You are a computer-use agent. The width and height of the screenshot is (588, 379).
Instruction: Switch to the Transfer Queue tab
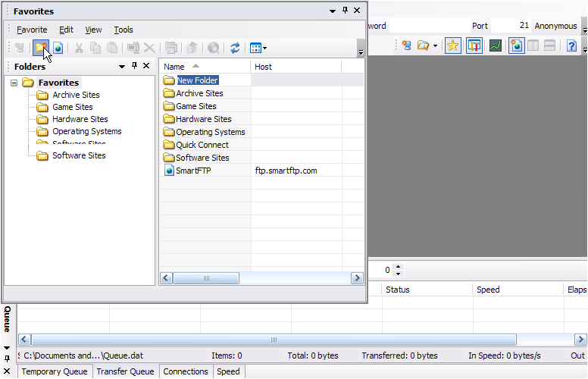125,371
